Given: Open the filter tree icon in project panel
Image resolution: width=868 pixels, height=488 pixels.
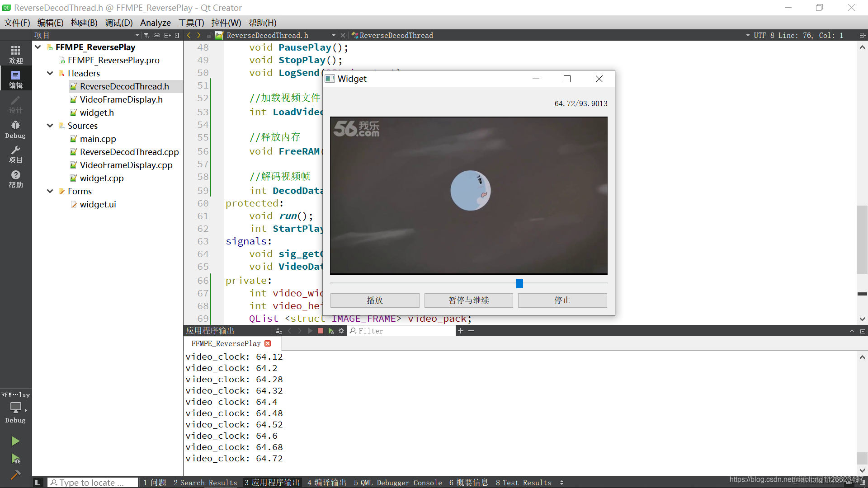Looking at the screenshot, I should click(146, 35).
